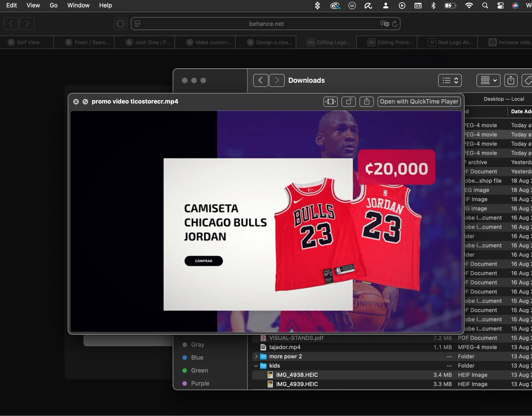
Task: Go back in the Downloads Finder window
Action: click(x=260, y=80)
